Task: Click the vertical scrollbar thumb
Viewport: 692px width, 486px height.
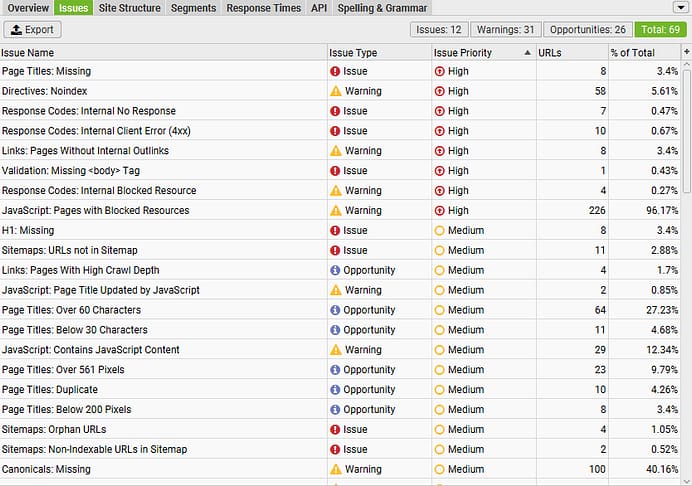Action: point(687,130)
